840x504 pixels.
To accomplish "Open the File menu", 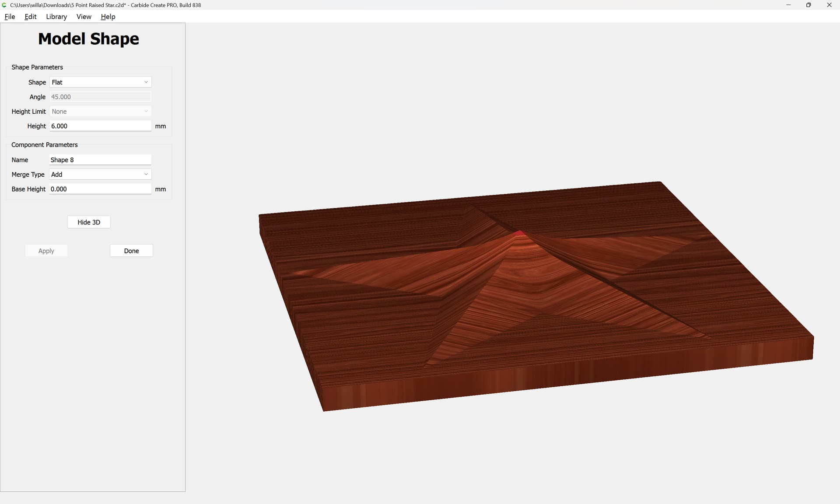I will pyautogui.click(x=10, y=17).
